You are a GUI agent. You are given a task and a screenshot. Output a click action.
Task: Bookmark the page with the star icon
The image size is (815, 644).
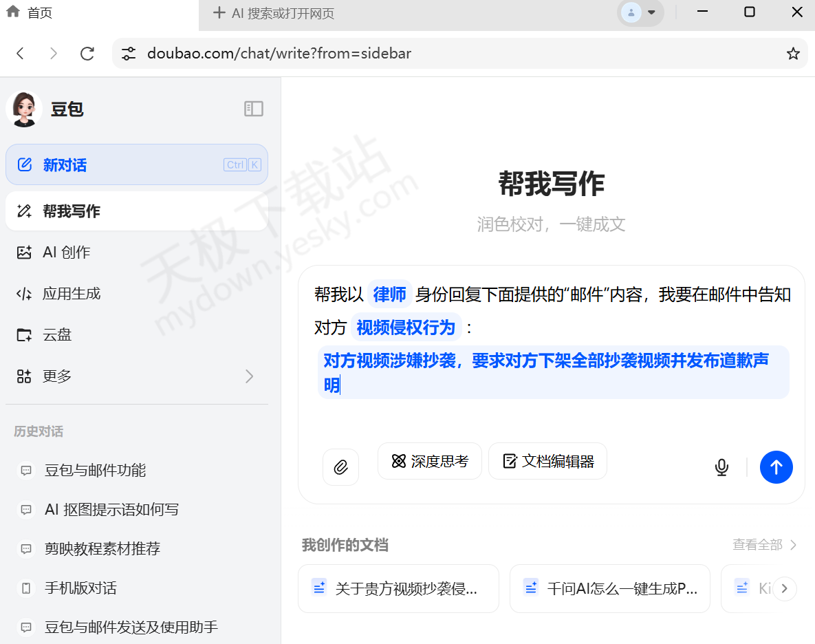point(793,53)
